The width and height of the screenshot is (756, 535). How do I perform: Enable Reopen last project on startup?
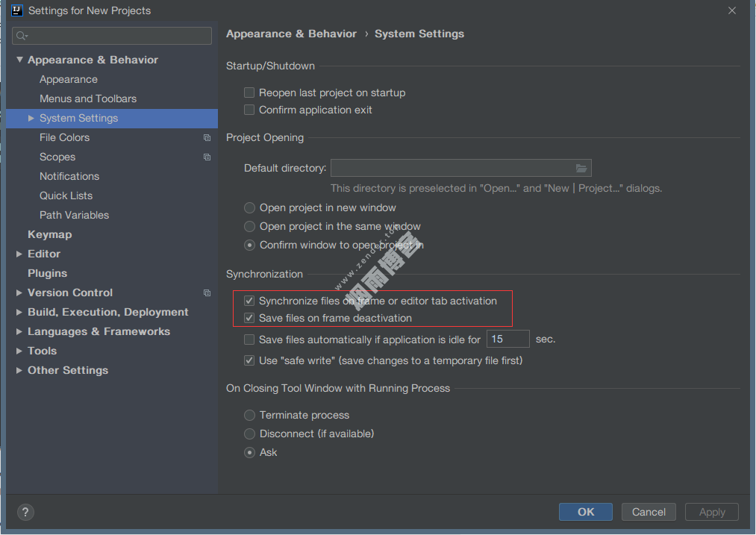tap(249, 93)
